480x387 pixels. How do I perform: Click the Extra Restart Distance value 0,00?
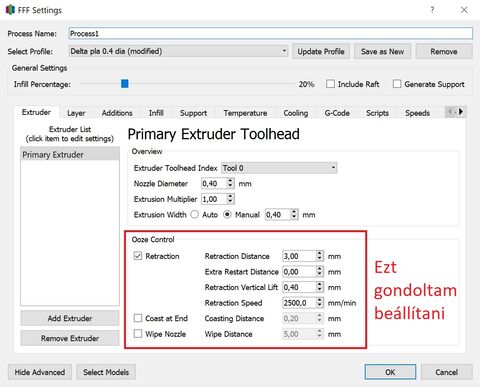click(299, 272)
